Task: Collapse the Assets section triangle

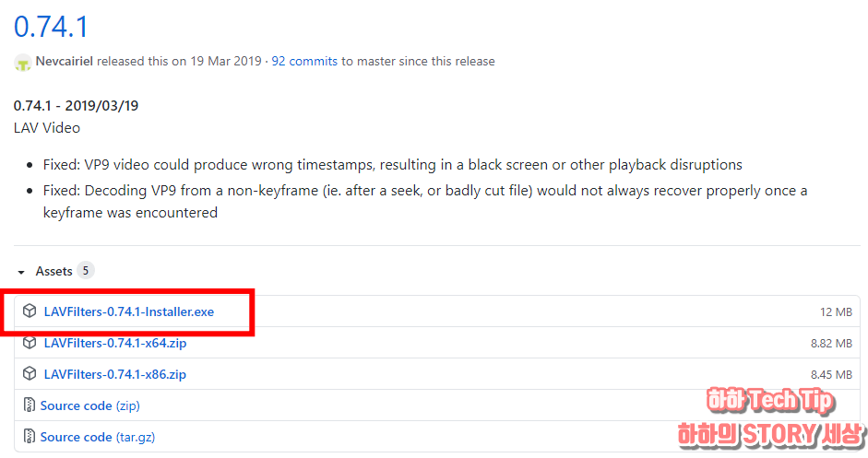Action: tap(21, 272)
